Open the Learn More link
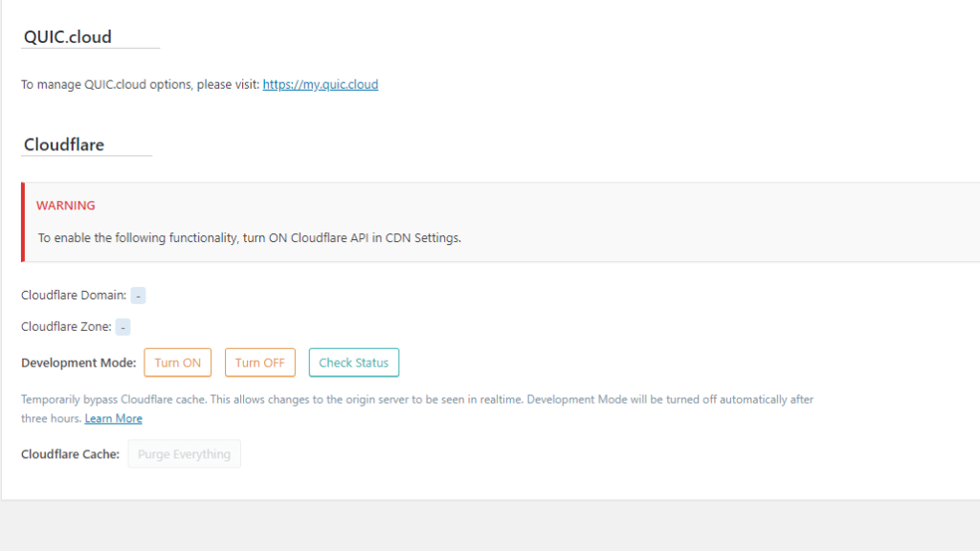Viewport: 980px width, 551px height. (113, 419)
